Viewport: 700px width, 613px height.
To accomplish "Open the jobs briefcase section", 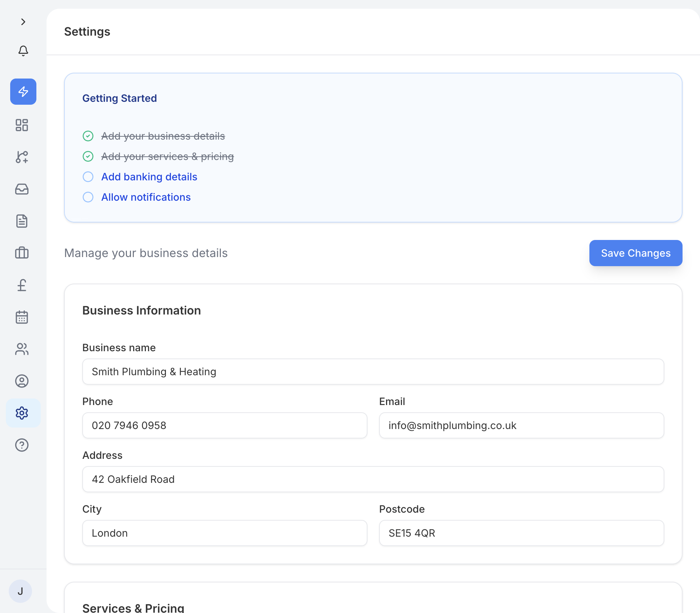I will (22, 253).
